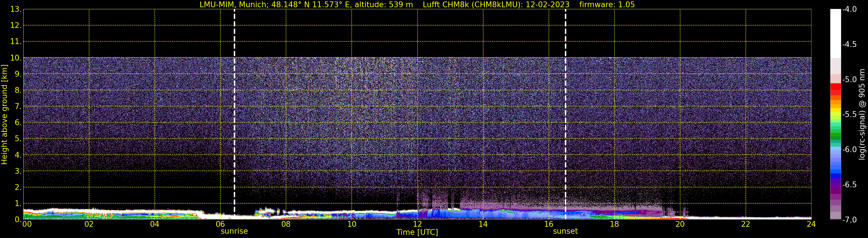Click the height axis tick label "11."
The width and height of the screenshot is (868, 238).
[16, 41]
